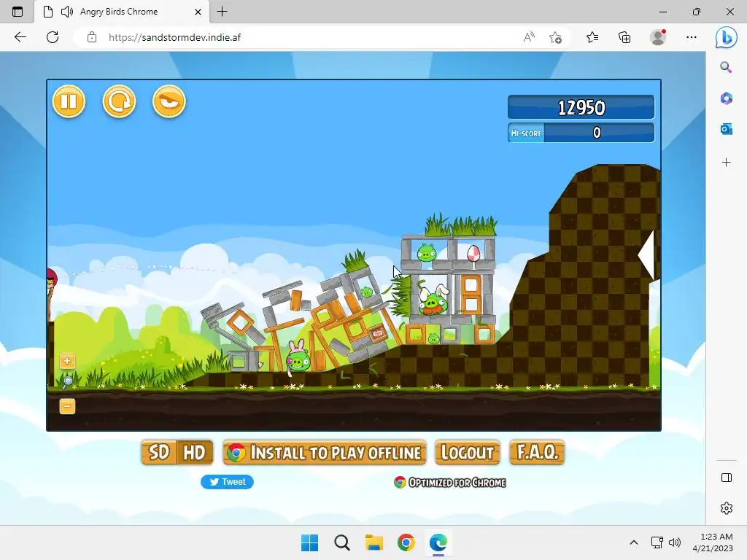The width and height of the screenshot is (747, 560).
Task: Add a new app to the sidebar
Action: (726, 163)
